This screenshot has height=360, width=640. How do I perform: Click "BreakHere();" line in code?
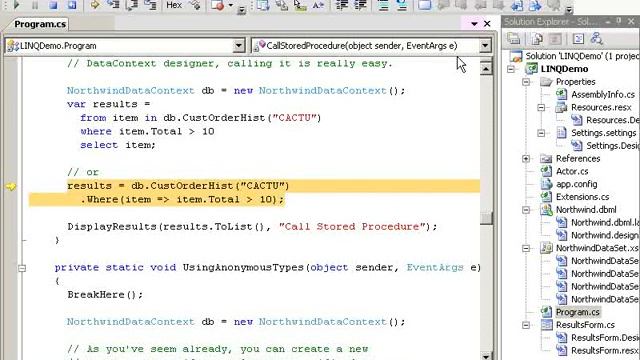coord(105,295)
